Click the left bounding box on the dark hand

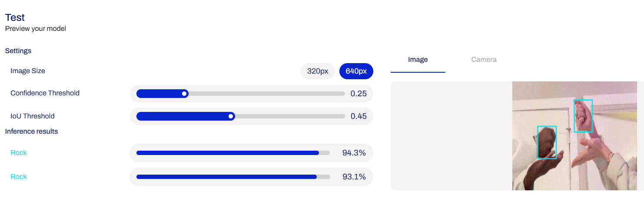click(547, 142)
